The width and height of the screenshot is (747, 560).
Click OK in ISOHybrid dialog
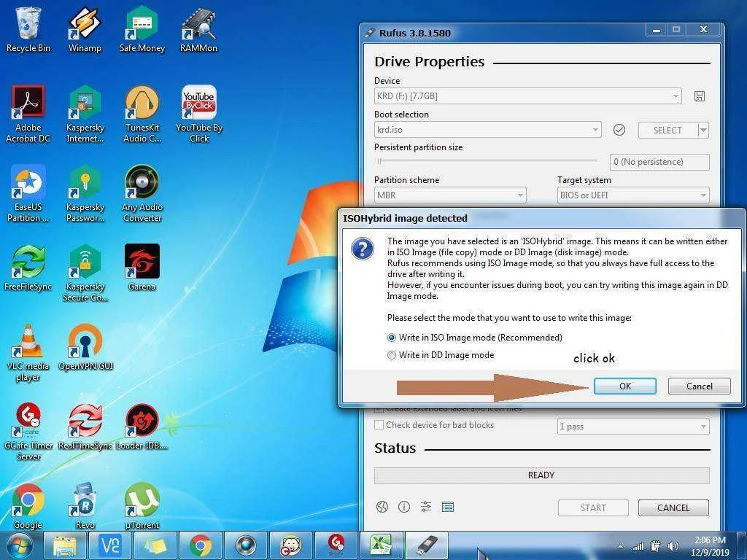[x=624, y=386]
